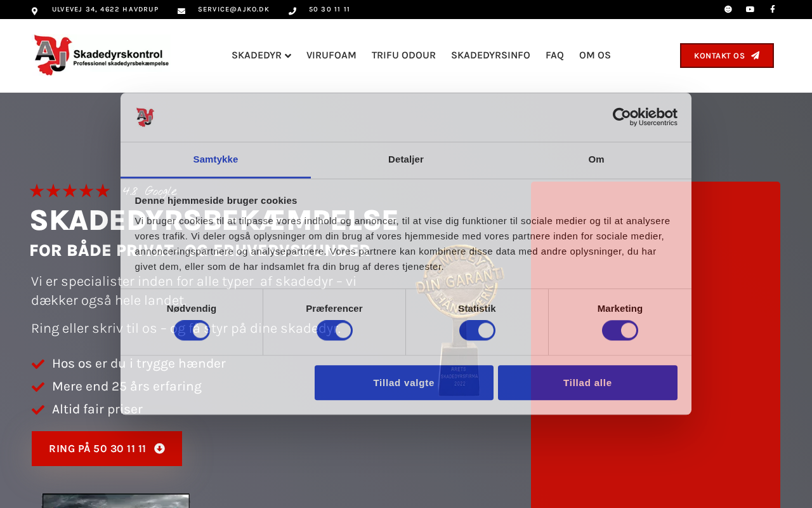Open the FAQ menu item
The width and height of the screenshot is (812, 508).
coord(554,55)
